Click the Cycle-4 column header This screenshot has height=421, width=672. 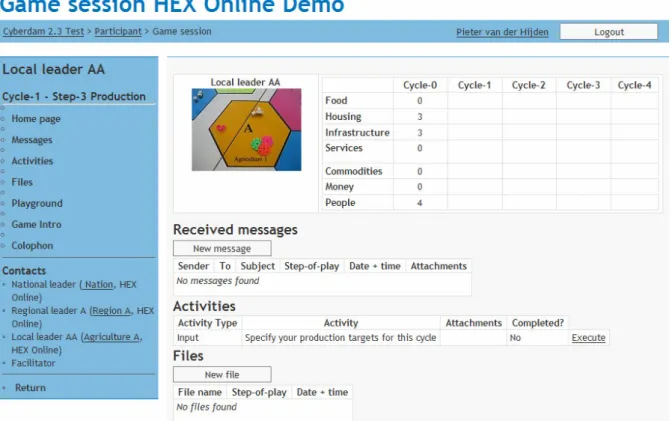634,85
